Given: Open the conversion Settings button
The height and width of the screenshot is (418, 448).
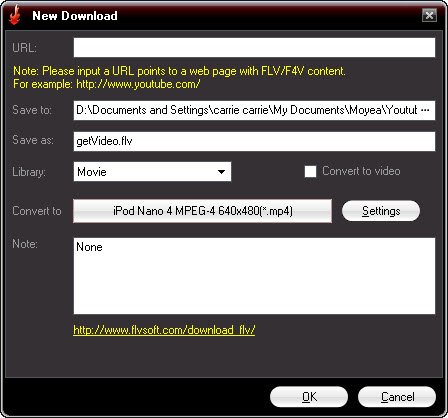Looking at the screenshot, I should tap(381, 211).
